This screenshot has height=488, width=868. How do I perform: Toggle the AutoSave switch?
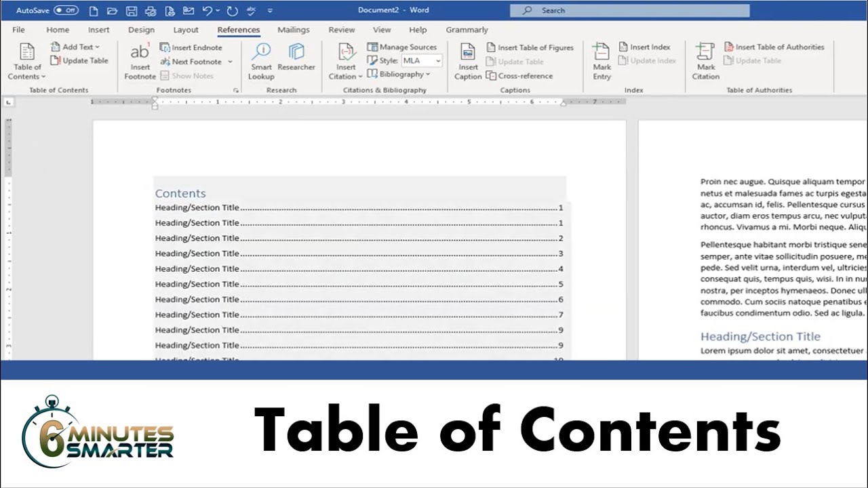[66, 10]
